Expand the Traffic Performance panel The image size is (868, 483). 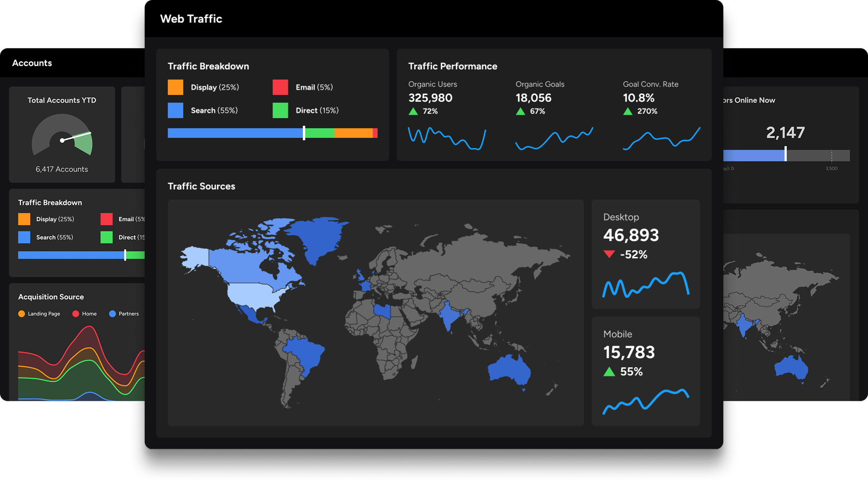pos(453,66)
